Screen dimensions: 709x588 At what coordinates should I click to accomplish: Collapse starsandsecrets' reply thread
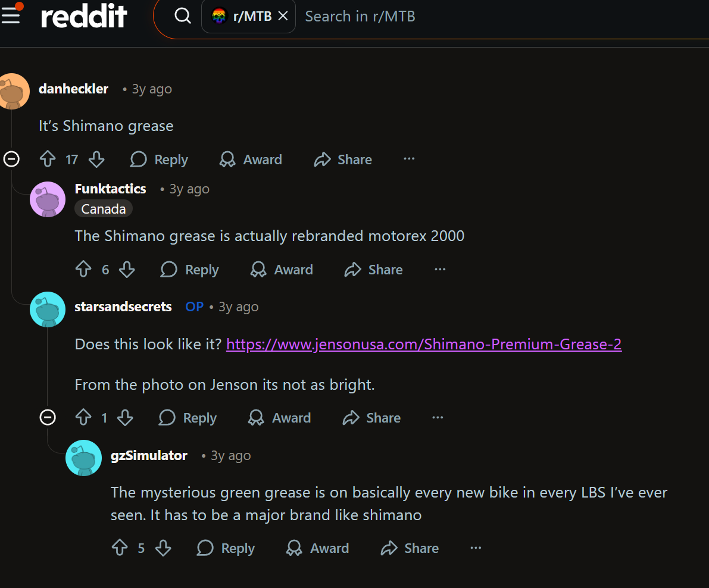click(48, 417)
